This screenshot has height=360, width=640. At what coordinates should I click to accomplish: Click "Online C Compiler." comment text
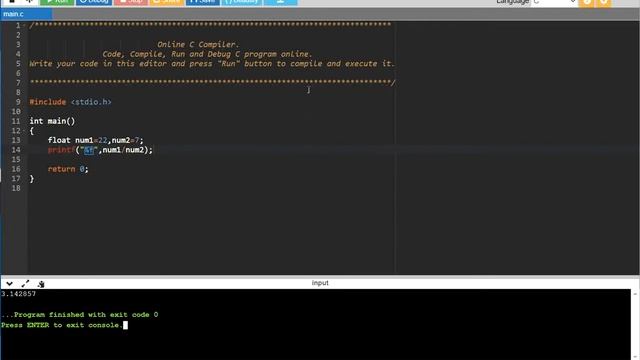[x=198, y=44]
